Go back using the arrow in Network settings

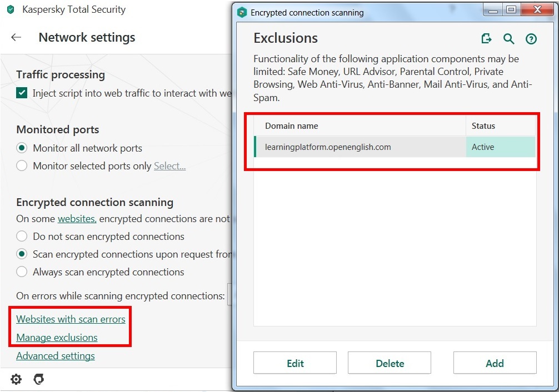click(16, 37)
